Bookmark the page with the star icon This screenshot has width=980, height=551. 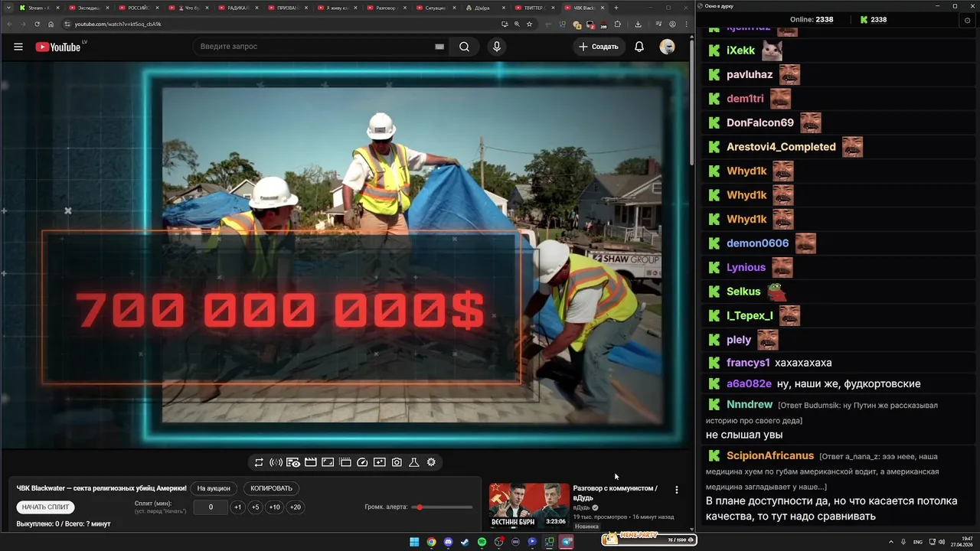(529, 24)
